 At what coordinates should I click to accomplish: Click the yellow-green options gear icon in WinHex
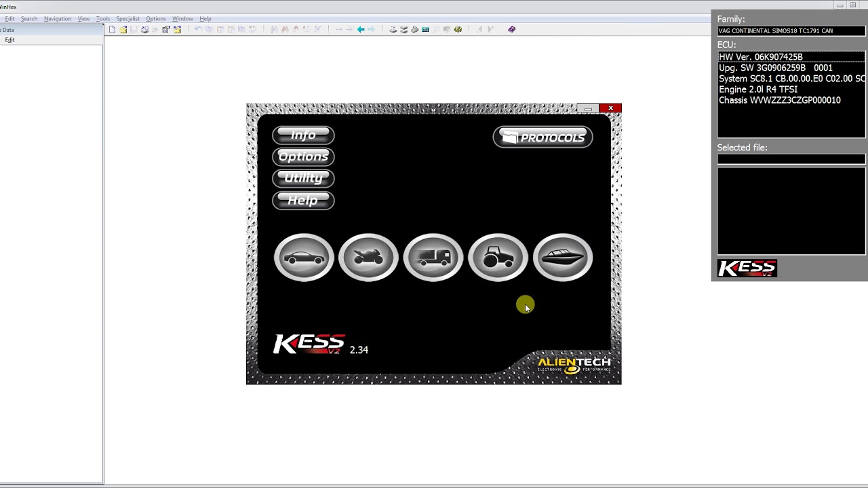pos(458,29)
